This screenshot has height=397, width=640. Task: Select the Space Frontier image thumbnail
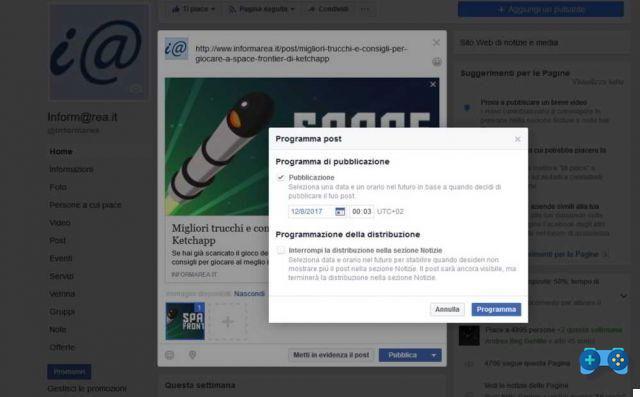pos(185,321)
